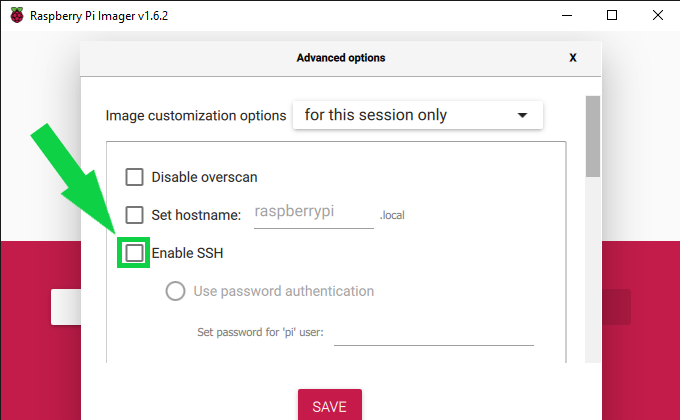Minimize the Raspberry Pi Imager window
Viewport: 680px width, 420px height.
[x=564, y=15]
